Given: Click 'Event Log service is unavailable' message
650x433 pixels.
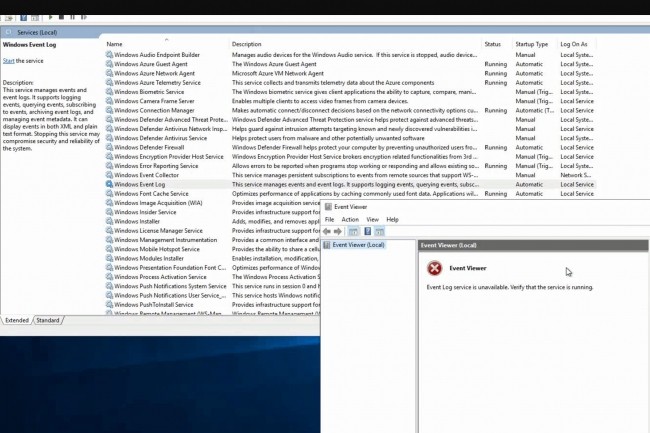Looking at the screenshot, I should [x=510, y=287].
